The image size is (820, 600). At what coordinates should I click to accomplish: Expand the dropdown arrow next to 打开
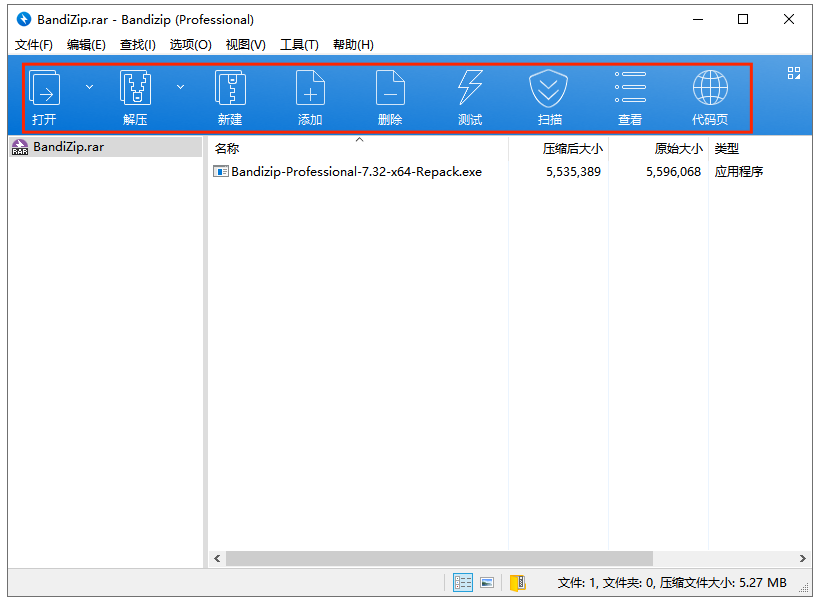coord(89,87)
